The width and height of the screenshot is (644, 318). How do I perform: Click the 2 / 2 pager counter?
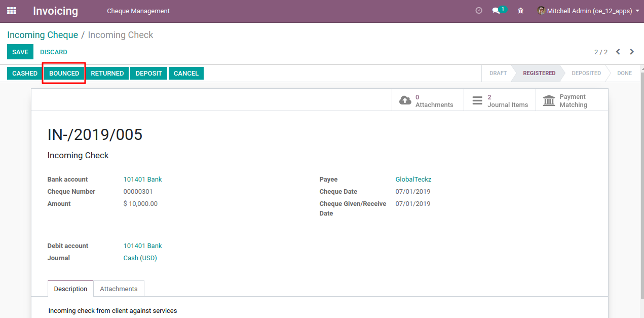point(601,52)
